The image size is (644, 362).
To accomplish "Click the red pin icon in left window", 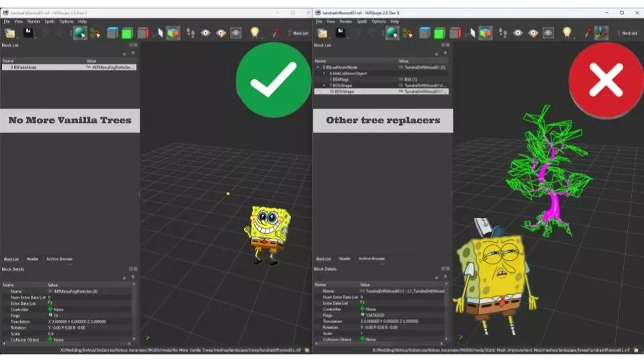I will tap(276, 33).
